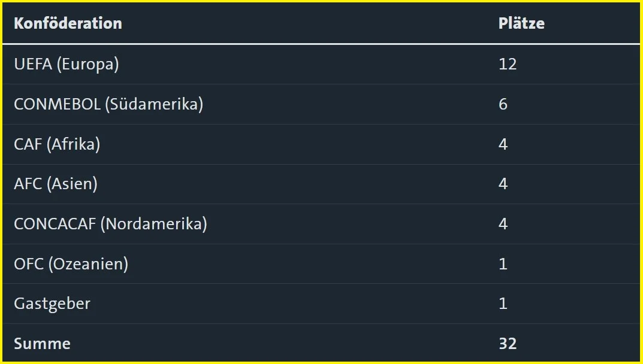Click the Plätze value in CAF row
Screen dimensions: 643x364
(503, 144)
